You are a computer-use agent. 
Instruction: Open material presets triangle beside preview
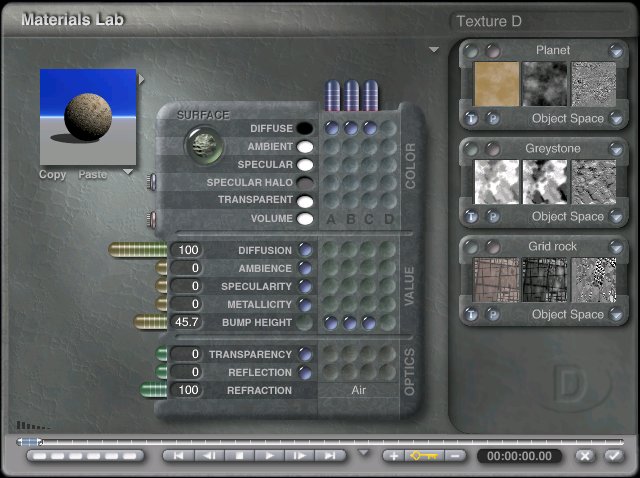click(141, 79)
